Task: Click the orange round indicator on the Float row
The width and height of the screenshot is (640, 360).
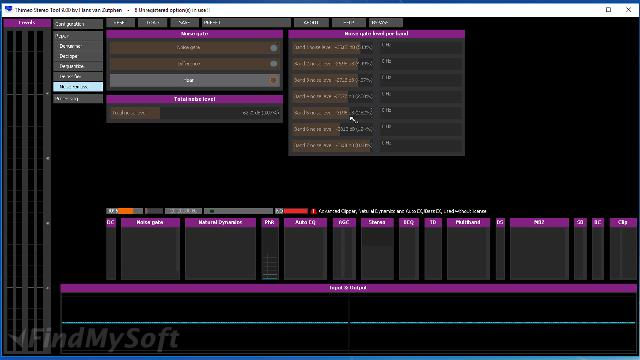Action: point(273,80)
